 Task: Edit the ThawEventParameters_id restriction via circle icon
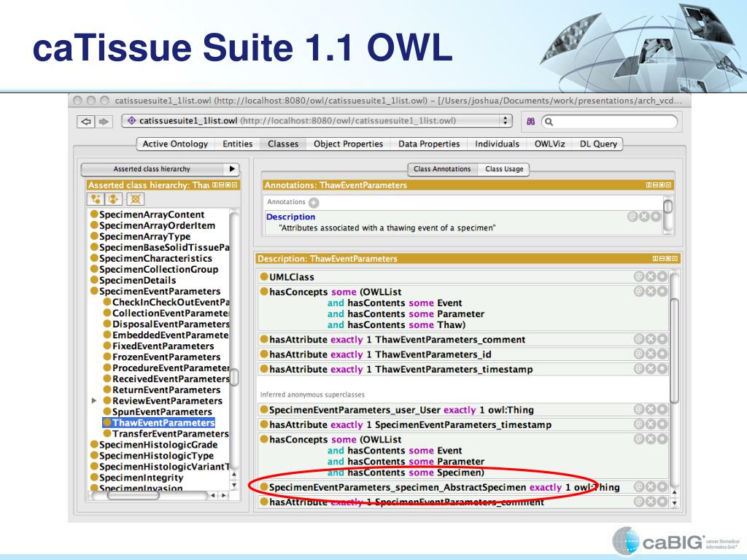(662, 354)
